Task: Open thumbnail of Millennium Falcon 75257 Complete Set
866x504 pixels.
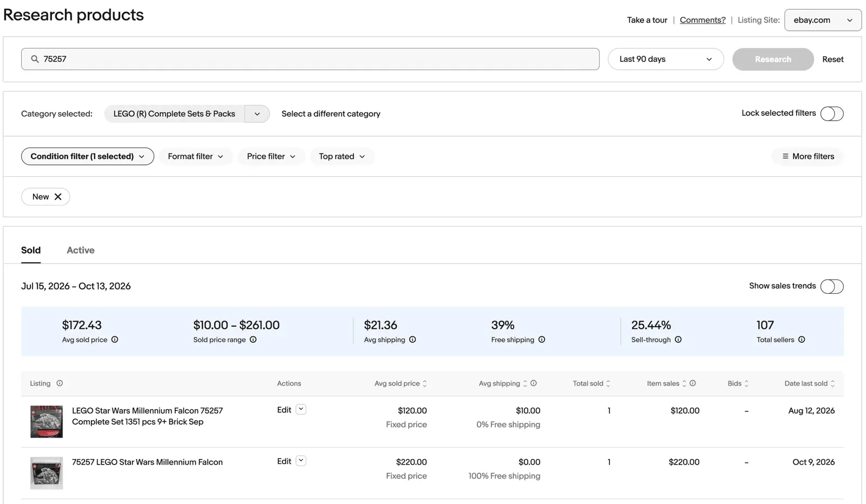Action: click(47, 421)
